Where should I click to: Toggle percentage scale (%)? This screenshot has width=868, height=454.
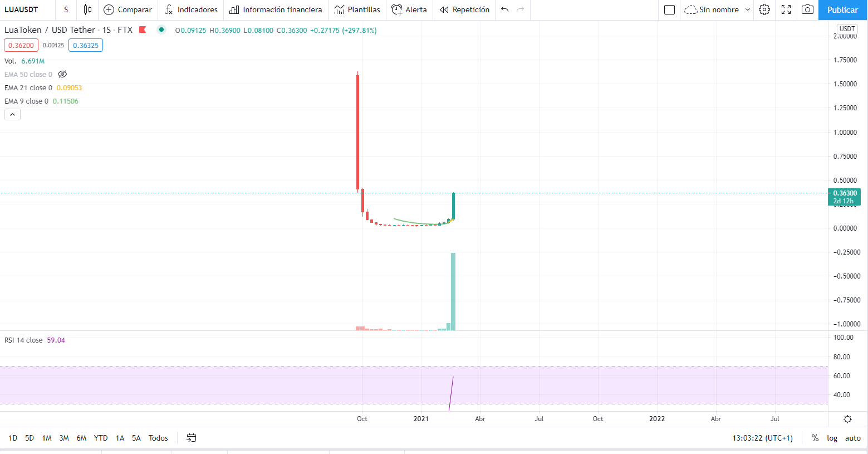tap(815, 438)
